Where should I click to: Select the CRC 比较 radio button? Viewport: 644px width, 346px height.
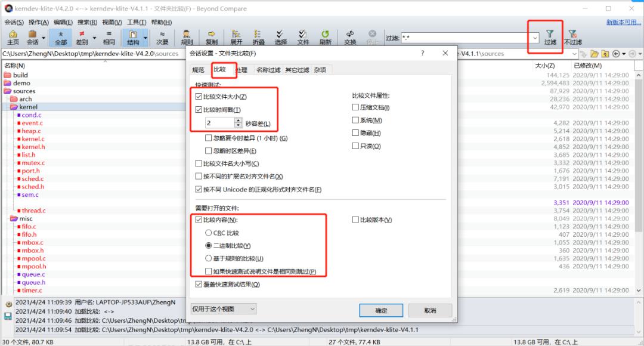click(x=209, y=233)
